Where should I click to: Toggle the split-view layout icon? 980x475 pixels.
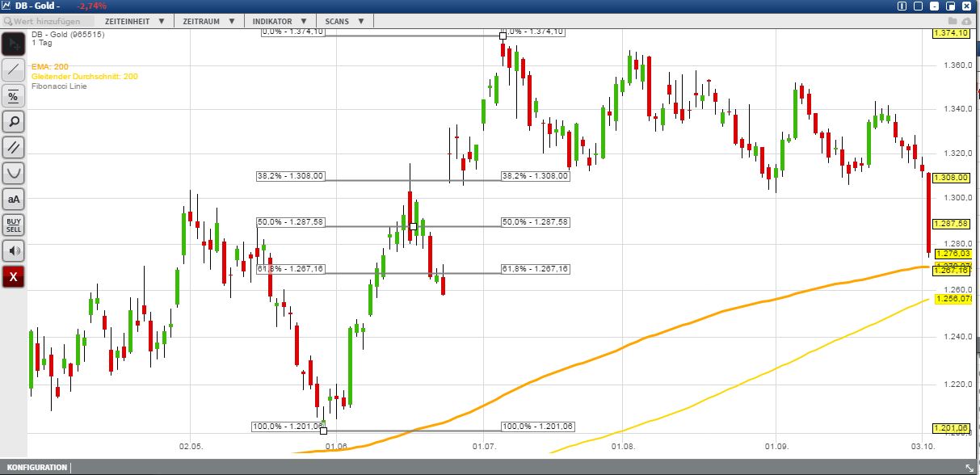tap(902, 6)
